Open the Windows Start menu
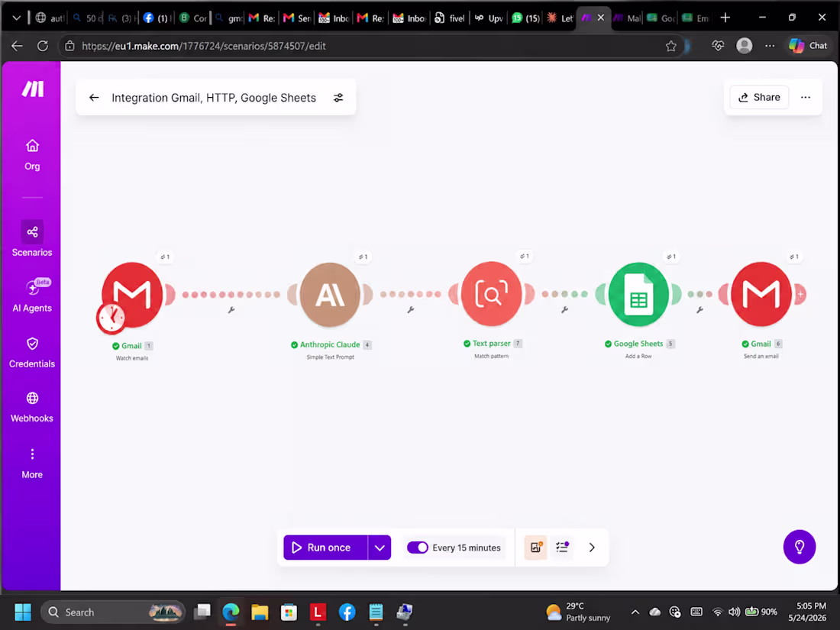 (x=22, y=612)
